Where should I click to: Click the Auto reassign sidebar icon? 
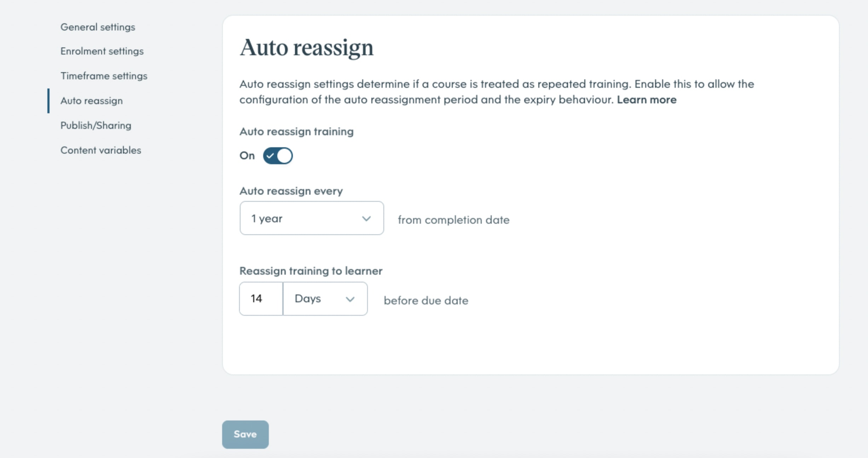(x=91, y=101)
